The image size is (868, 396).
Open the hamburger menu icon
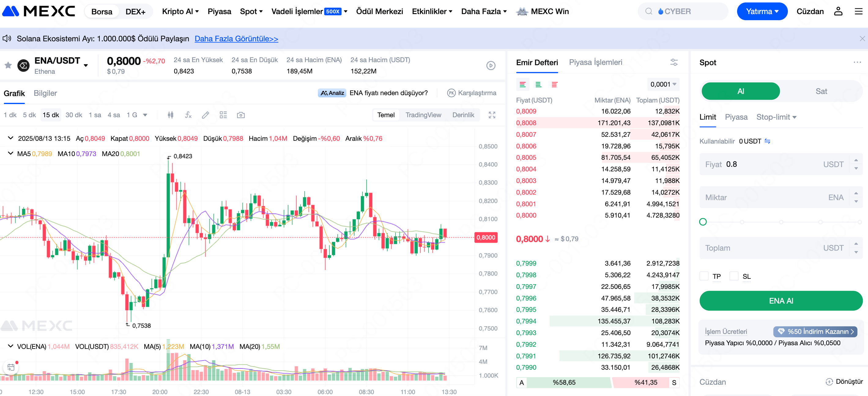click(859, 11)
